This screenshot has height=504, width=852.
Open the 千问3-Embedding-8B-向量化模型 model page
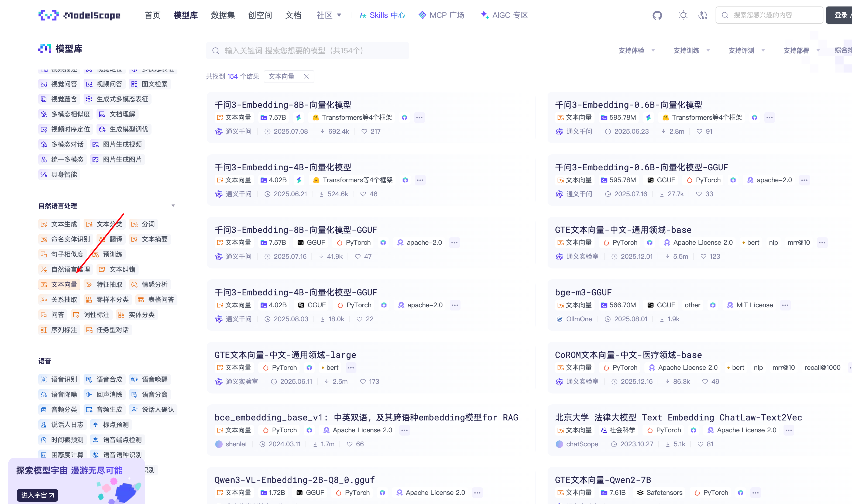pyautogui.click(x=283, y=105)
